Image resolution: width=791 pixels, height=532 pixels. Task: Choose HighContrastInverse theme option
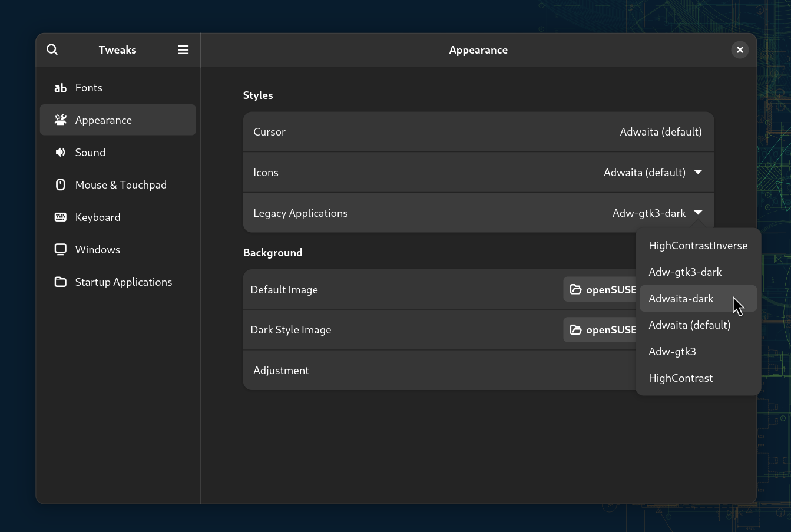click(698, 246)
